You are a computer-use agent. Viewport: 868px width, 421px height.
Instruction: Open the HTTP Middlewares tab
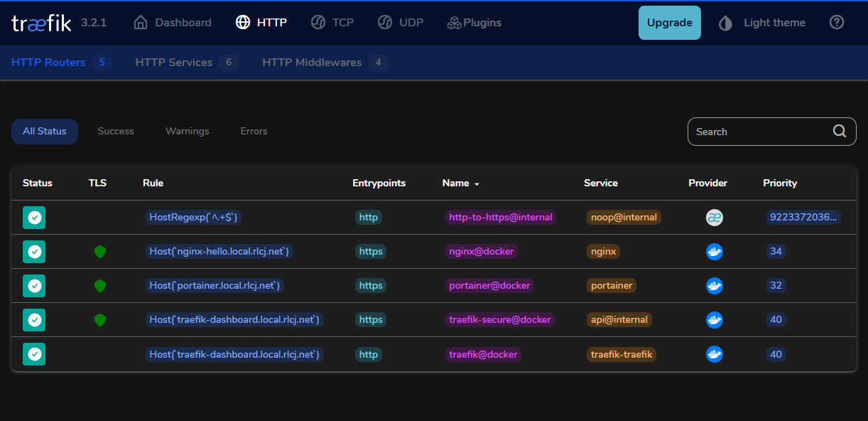tap(312, 62)
